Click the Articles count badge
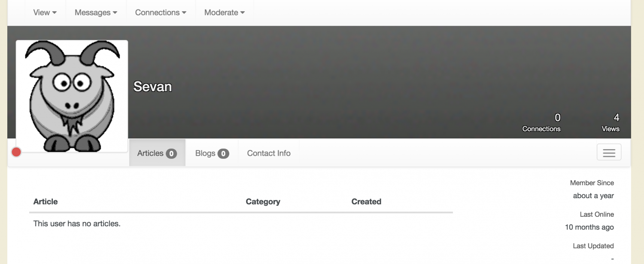644x264 pixels. (171, 153)
